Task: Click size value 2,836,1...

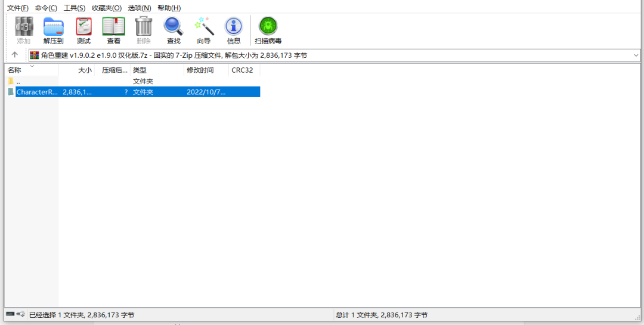Action: click(77, 92)
